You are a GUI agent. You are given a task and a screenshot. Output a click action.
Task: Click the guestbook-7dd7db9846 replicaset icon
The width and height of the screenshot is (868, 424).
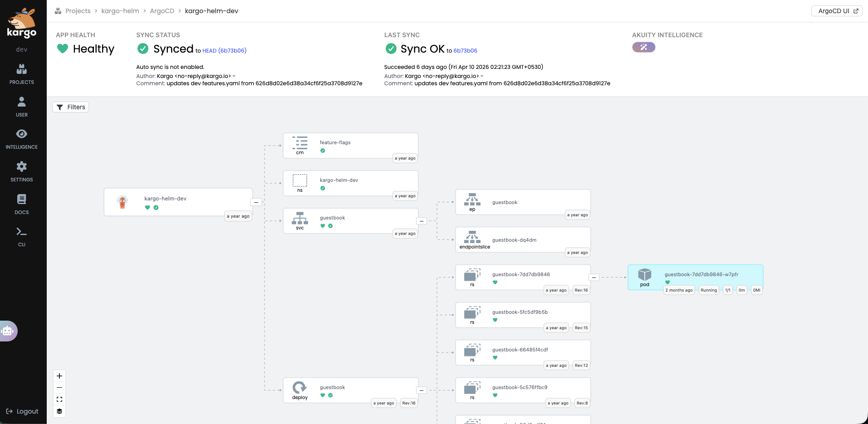[472, 275]
